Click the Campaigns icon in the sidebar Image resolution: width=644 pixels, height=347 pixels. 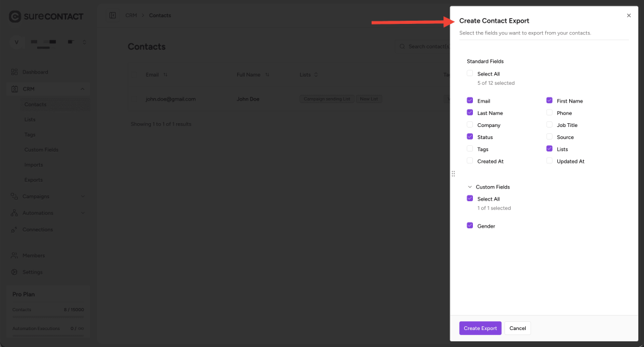point(14,197)
